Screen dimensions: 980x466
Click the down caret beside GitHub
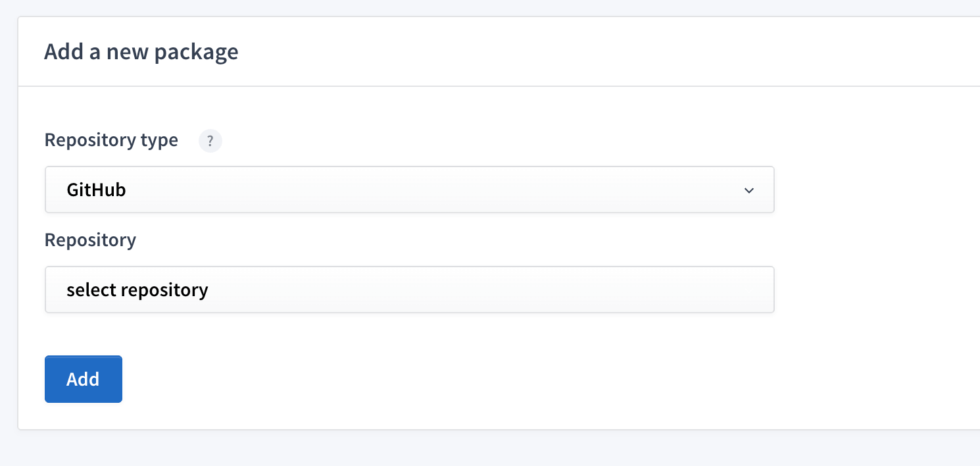coord(748,190)
